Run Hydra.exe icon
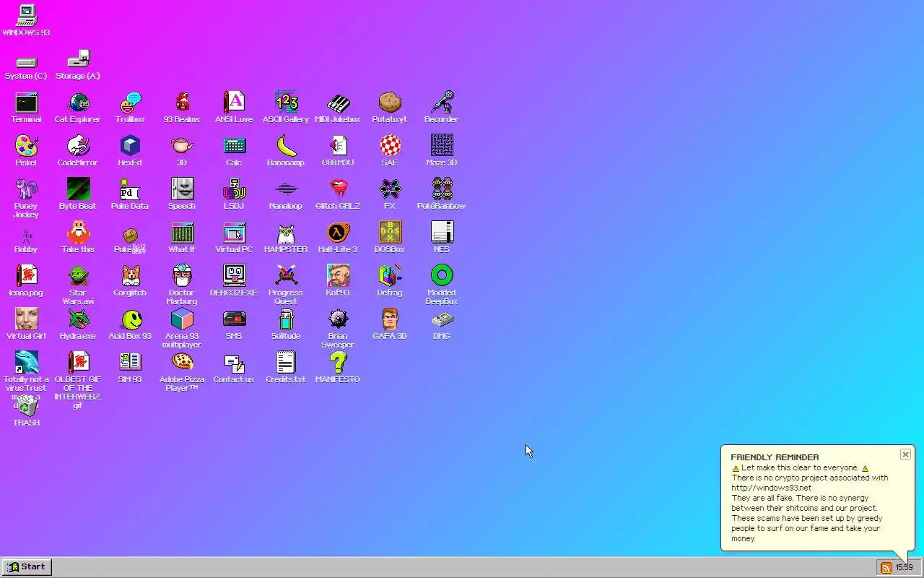Viewport: 924px width, 578px height. tap(78, 319)
